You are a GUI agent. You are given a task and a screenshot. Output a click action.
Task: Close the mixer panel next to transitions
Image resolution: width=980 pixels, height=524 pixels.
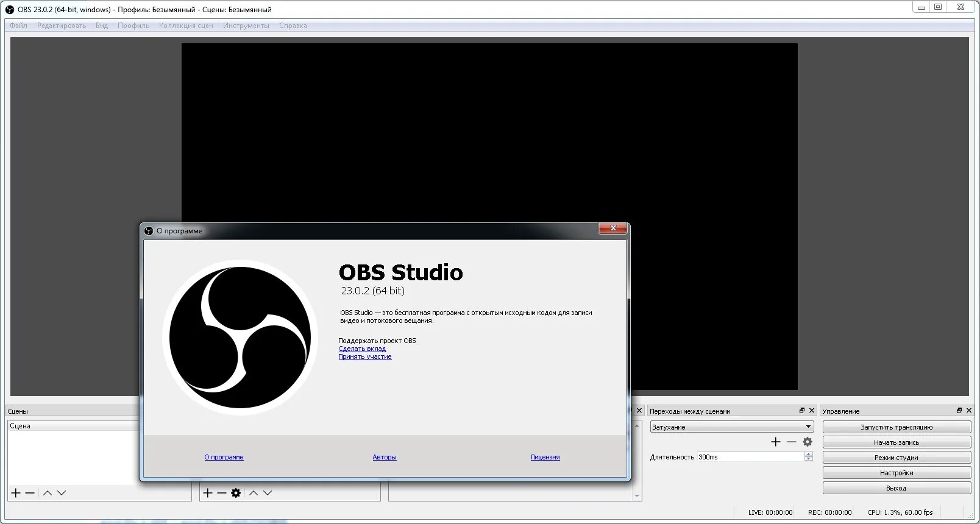coord(639,411)
